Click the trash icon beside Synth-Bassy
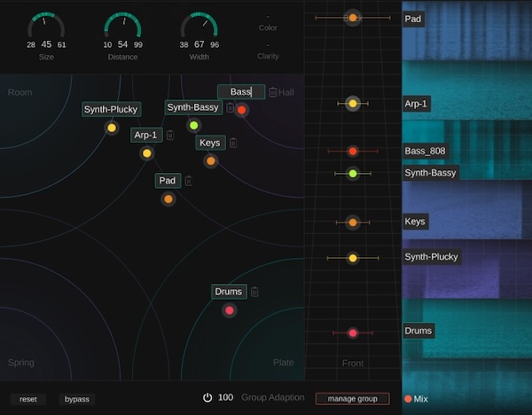532x415 pixels. 230,107
